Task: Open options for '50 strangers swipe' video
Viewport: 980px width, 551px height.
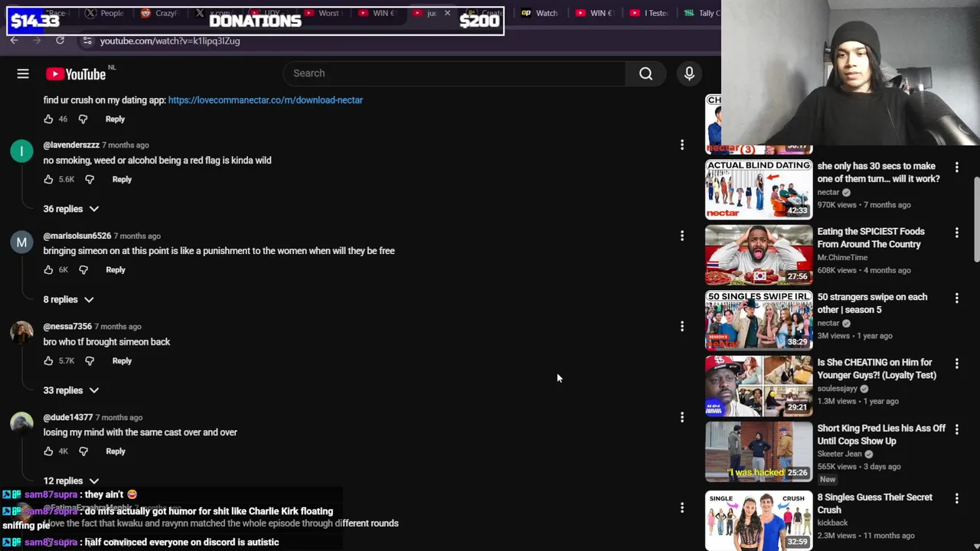Action: (x=956, y=298)
